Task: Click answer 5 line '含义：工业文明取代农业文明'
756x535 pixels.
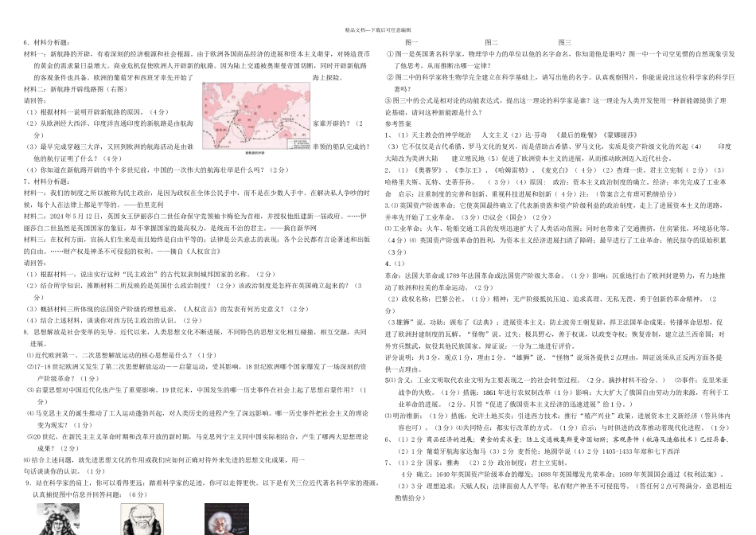Action: click(x=557, y=380)
